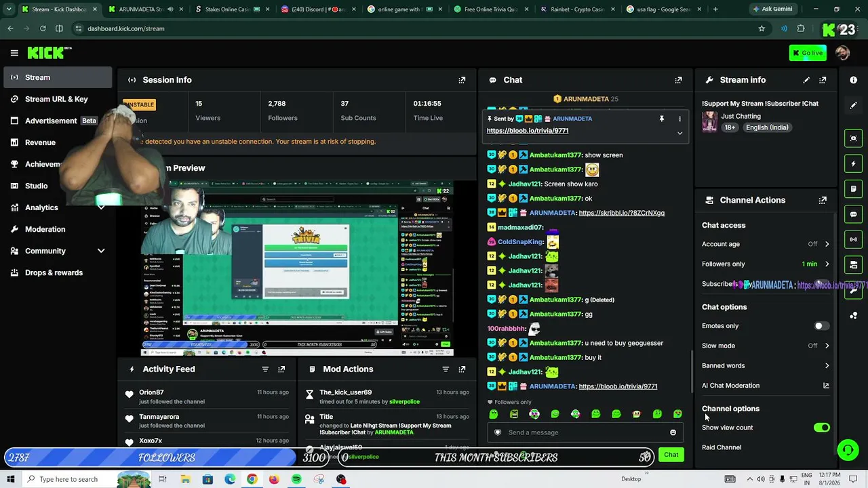Switch to the Free Online Trivia Quiz tab
868x488 pixels.
pos(490,9)
